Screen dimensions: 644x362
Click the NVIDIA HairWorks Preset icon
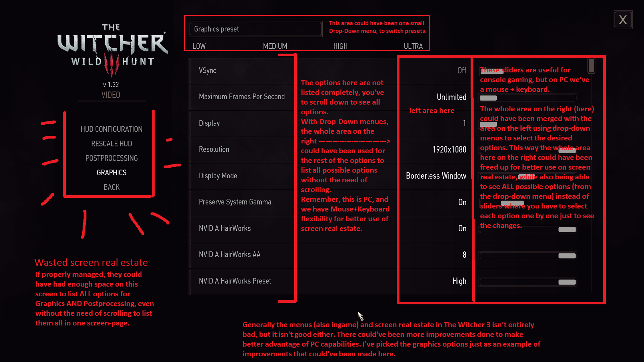235,281
